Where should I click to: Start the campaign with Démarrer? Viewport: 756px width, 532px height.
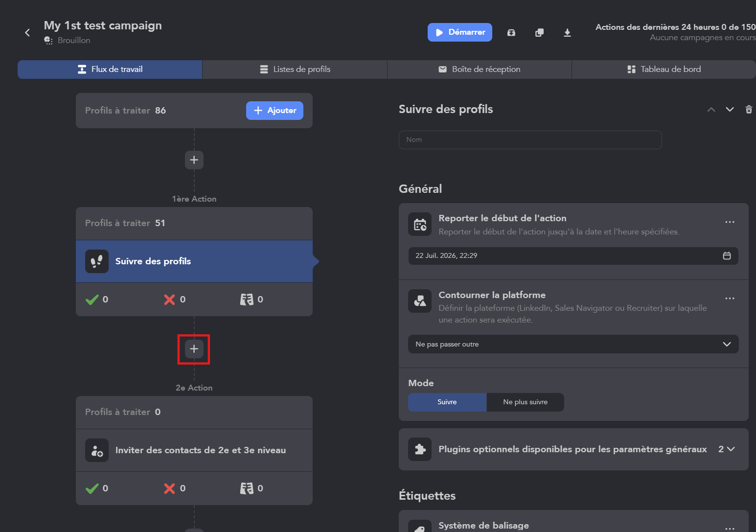460,32
